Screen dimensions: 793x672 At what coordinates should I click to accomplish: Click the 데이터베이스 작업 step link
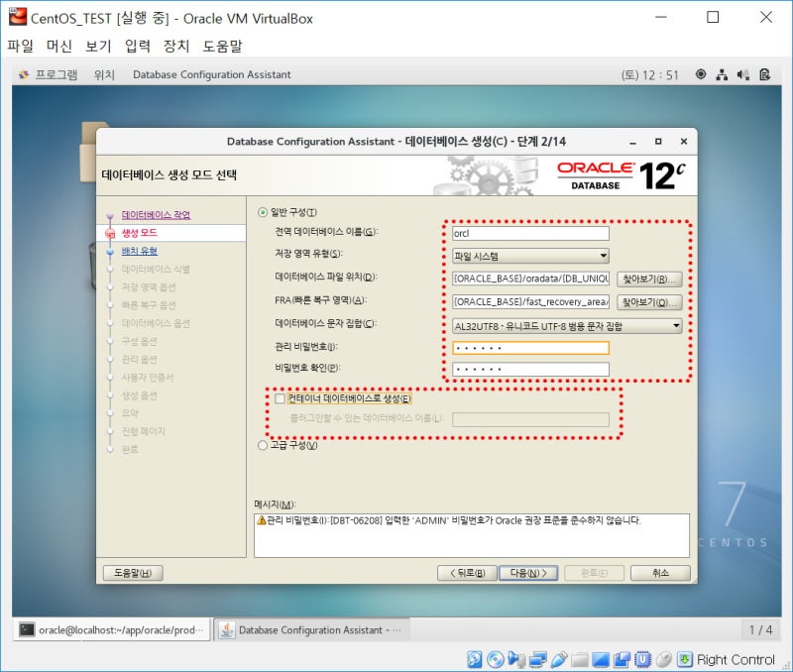[156, 215]
